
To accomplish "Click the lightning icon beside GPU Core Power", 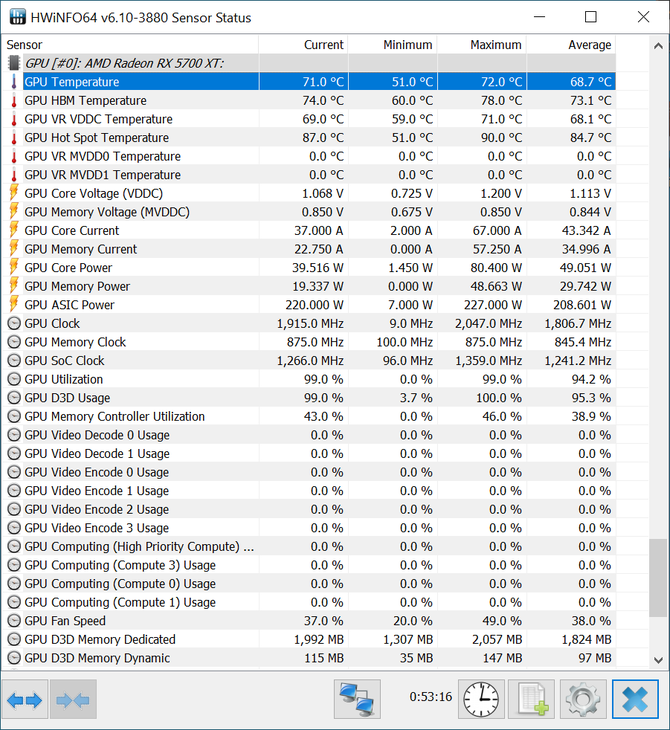I will tap(14, 267).
